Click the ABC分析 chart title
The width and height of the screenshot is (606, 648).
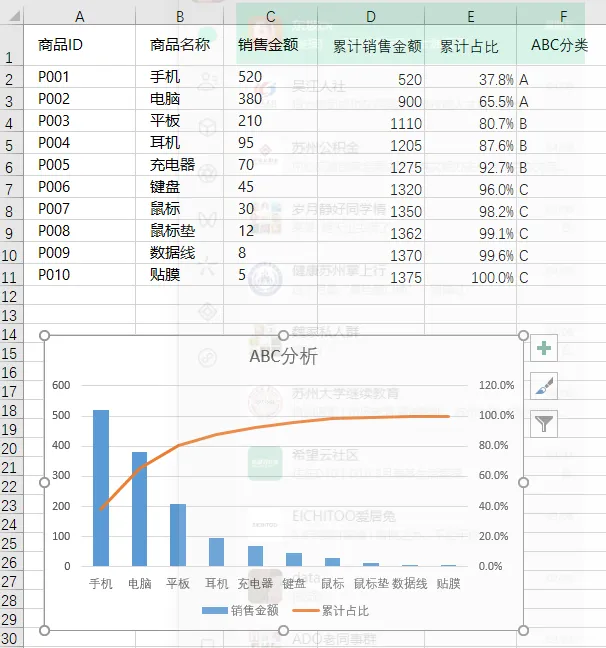pos(284,356)
